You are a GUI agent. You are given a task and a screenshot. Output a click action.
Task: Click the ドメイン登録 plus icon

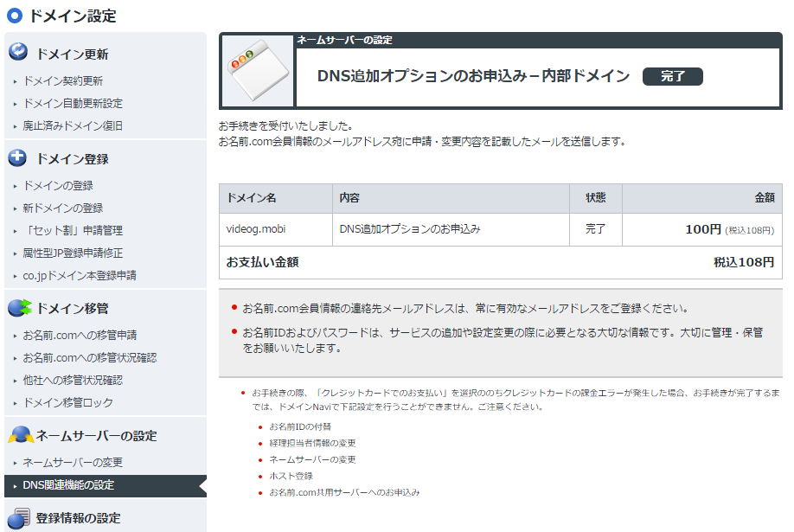pyautogui.click(x=18, y=157)
